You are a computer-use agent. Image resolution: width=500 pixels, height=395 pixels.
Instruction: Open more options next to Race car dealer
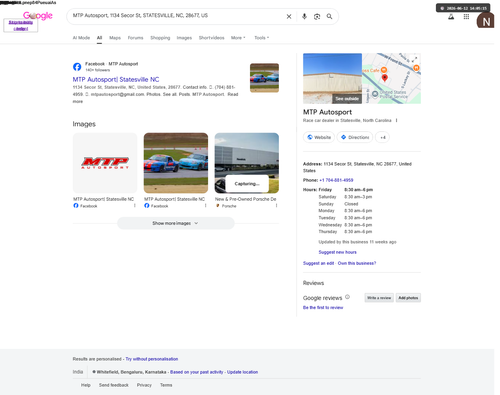pyautogui.click(x=396, y=120)
